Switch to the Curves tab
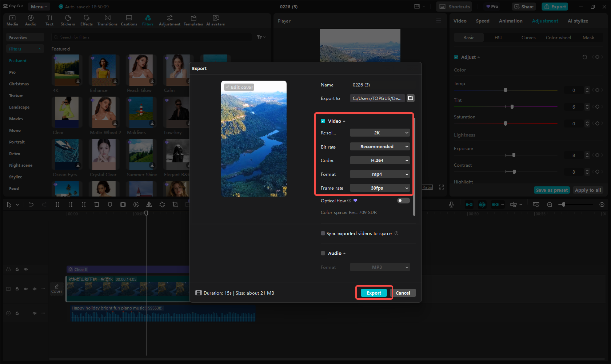 point(528,37)
